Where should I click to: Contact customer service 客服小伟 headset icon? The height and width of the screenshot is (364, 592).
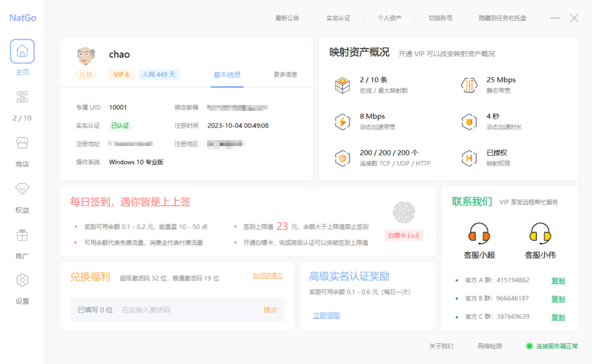(x=540, y=234)
